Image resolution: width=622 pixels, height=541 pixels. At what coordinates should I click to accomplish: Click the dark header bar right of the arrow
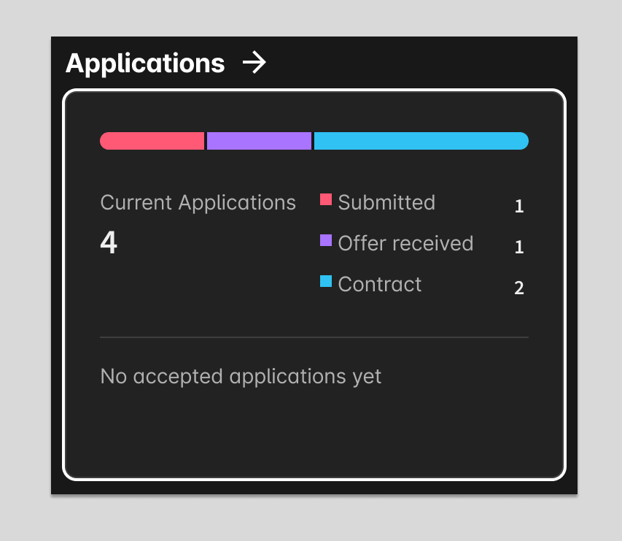[x=420, y=63]
